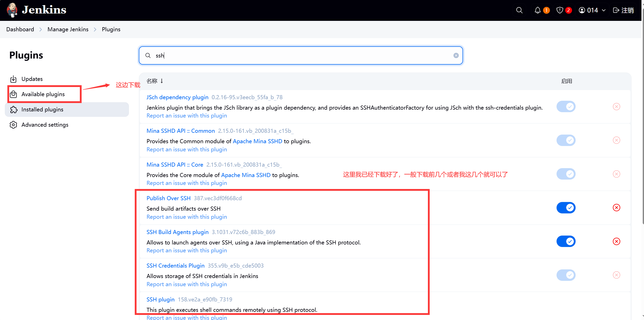Uninstall SSH Build Agents plugin
Viewport: 644px width, 320px height.
click(x=617, y=241)
